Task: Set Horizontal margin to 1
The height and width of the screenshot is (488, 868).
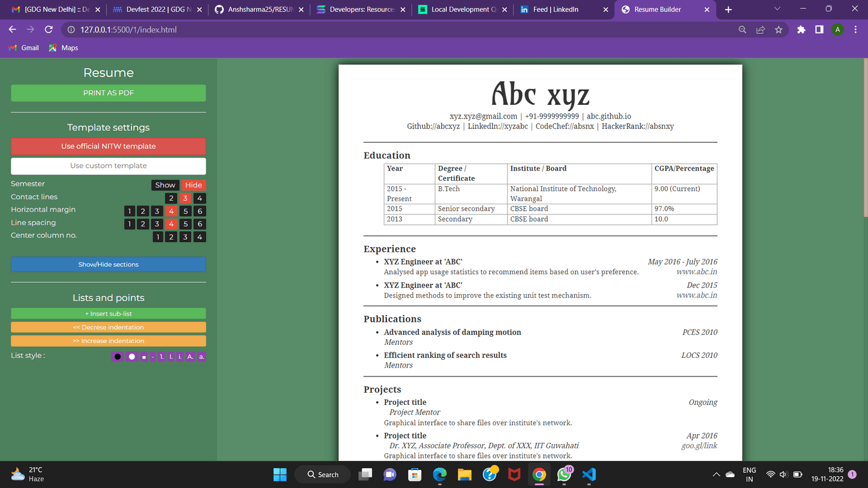Action: point(129,211)
